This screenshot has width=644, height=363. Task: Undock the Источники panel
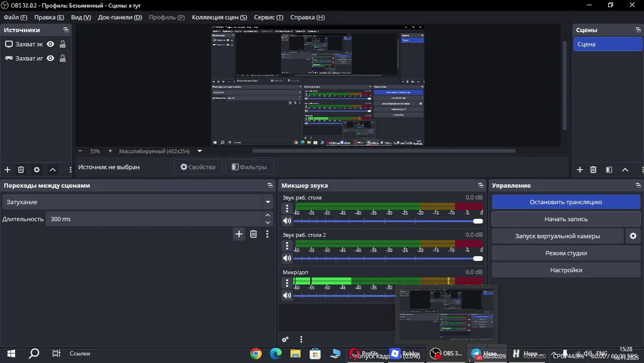pos(66,30)
